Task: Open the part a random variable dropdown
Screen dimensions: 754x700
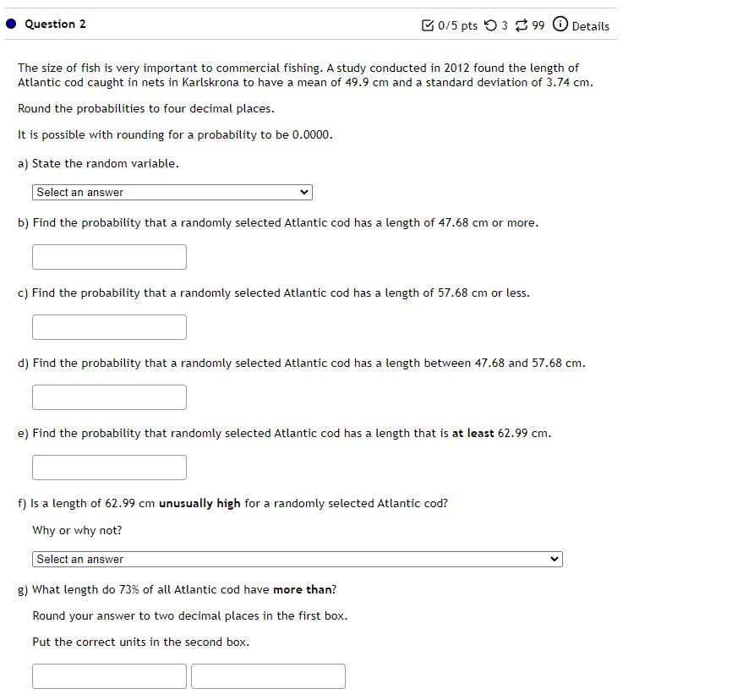Action: coord(172,192)
